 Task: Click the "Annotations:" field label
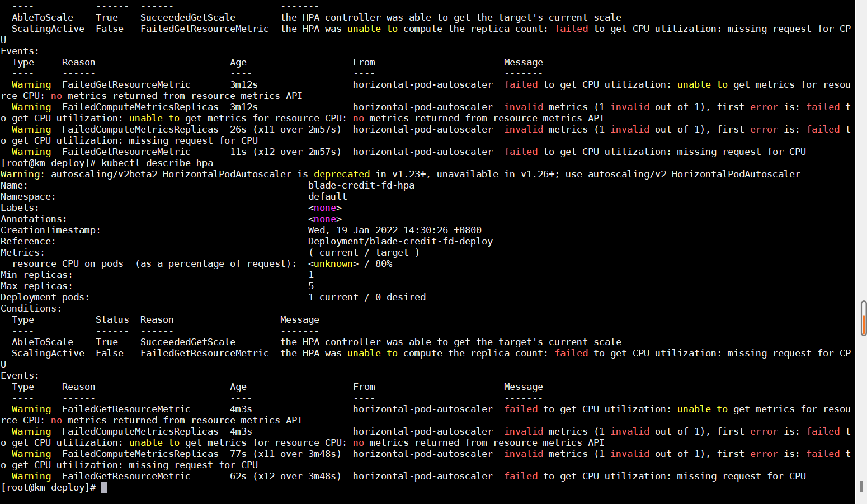(34, 219)
